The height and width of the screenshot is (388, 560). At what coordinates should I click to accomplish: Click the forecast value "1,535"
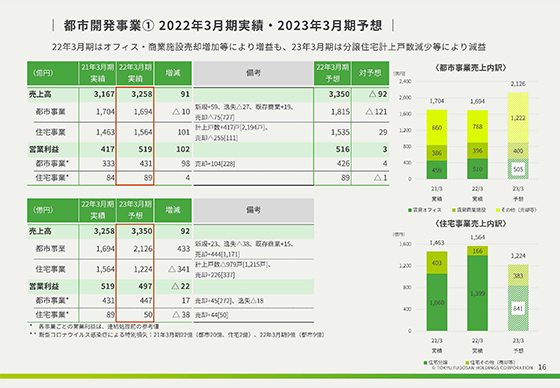tap(340, 132)
